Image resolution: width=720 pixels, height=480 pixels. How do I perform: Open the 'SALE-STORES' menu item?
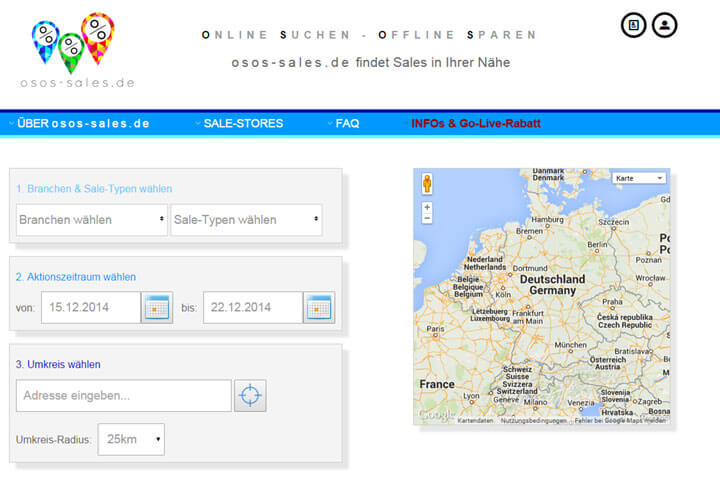(x=243, y=124)
